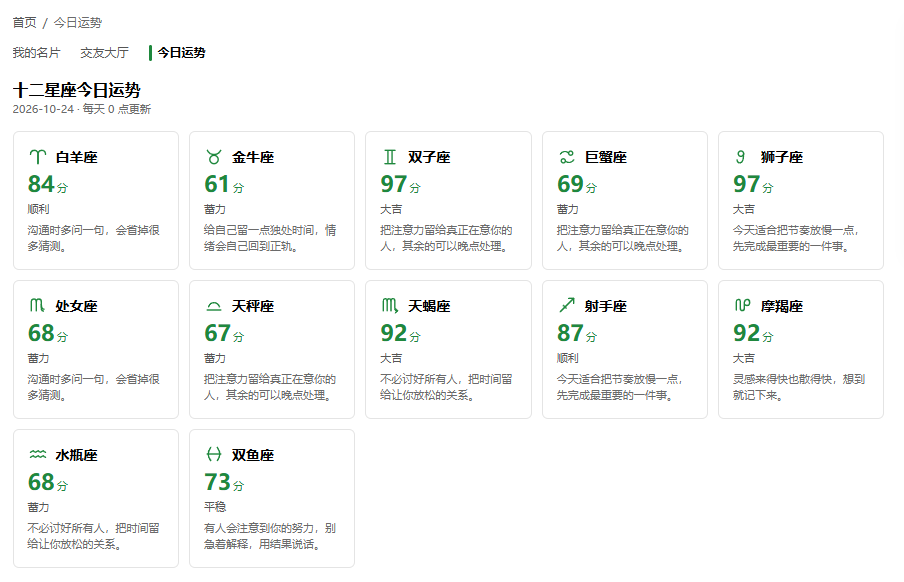Image resolution: width=904 pixels, height=582 pixels.
Task: Click the 白羊座 sign name
Action: (x=77, y=157)
